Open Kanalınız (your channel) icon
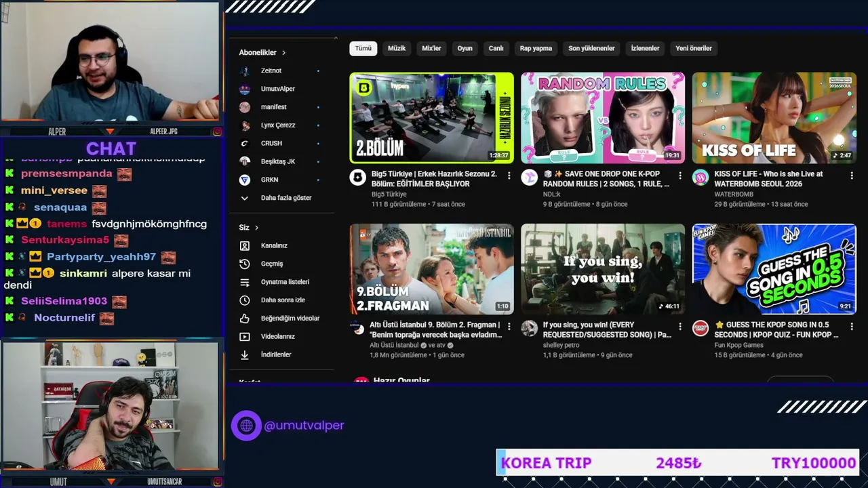The image size is (868, 488). [245, 245]
